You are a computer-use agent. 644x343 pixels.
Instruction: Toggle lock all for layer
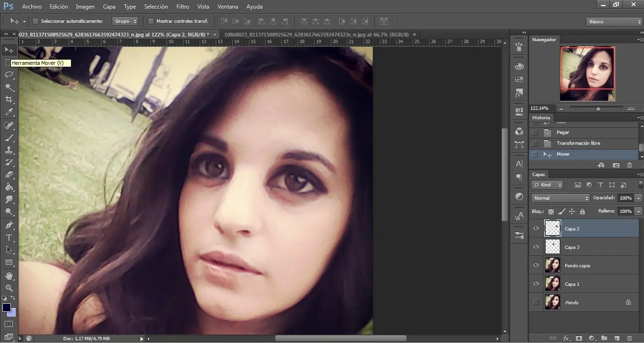pyautogui.click(x=582, y=211)
